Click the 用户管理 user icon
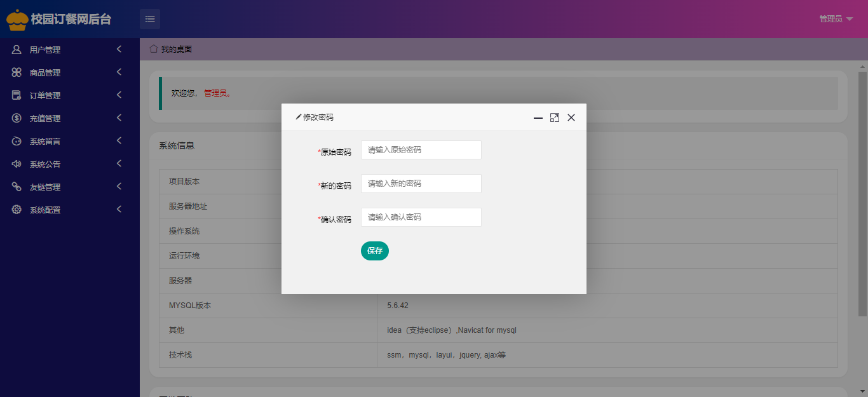Image resolution: width=868 pixels, height=397 pixels. [17, 50]
